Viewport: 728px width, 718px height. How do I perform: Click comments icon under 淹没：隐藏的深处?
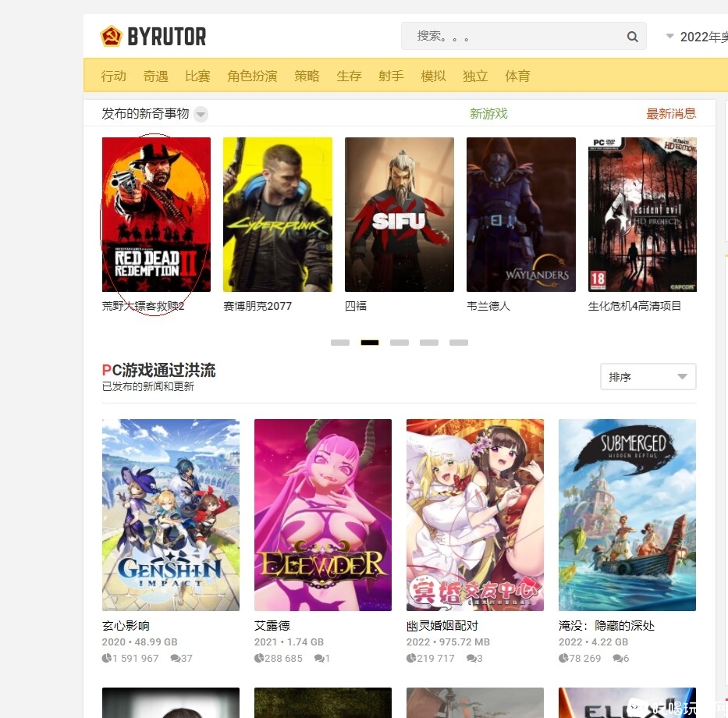pos(618,658)
